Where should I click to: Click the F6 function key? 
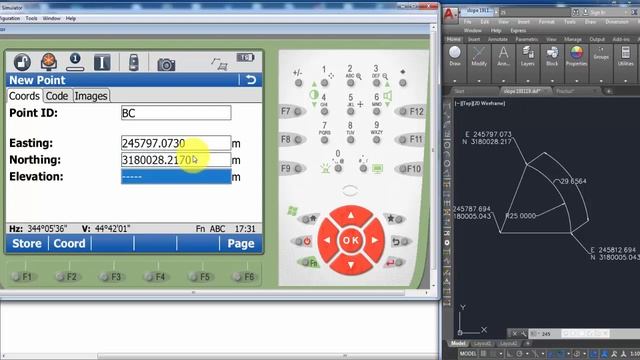[x=244, y=276]
